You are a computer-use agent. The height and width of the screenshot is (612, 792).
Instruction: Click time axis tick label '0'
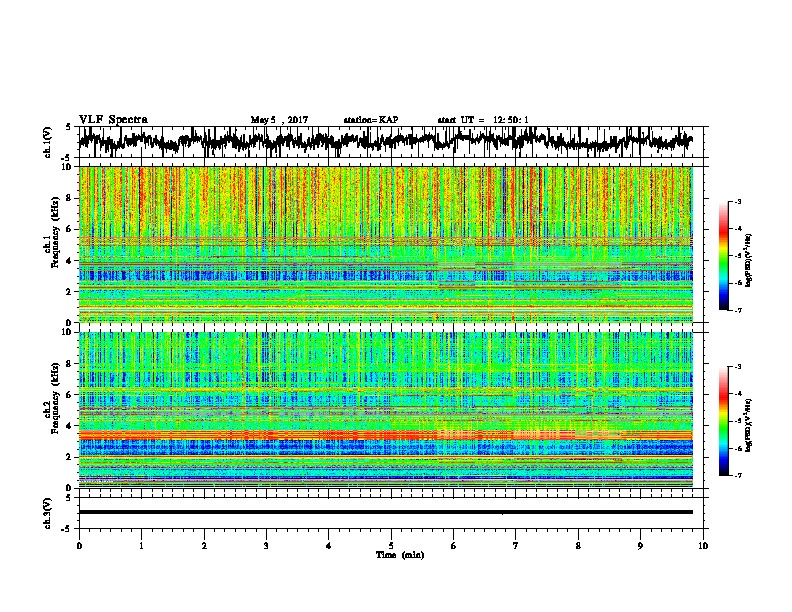(x=79, y=546)
